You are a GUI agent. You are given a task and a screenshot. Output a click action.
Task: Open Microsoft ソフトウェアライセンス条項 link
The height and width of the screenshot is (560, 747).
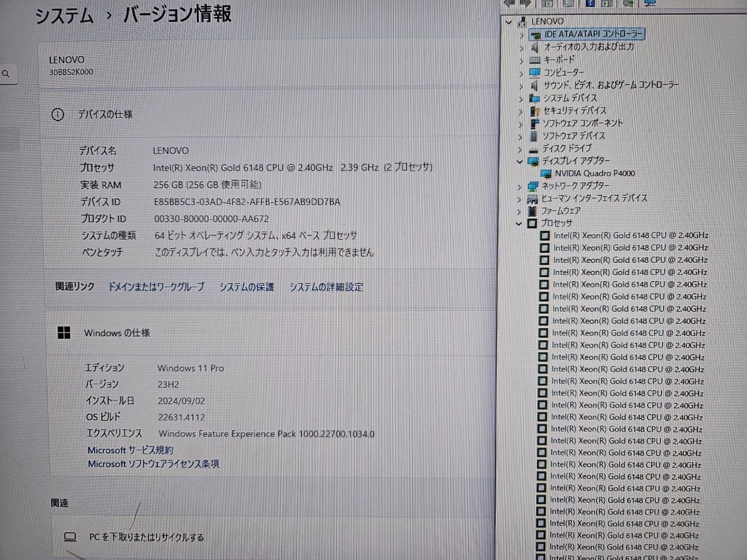[153, 464]
